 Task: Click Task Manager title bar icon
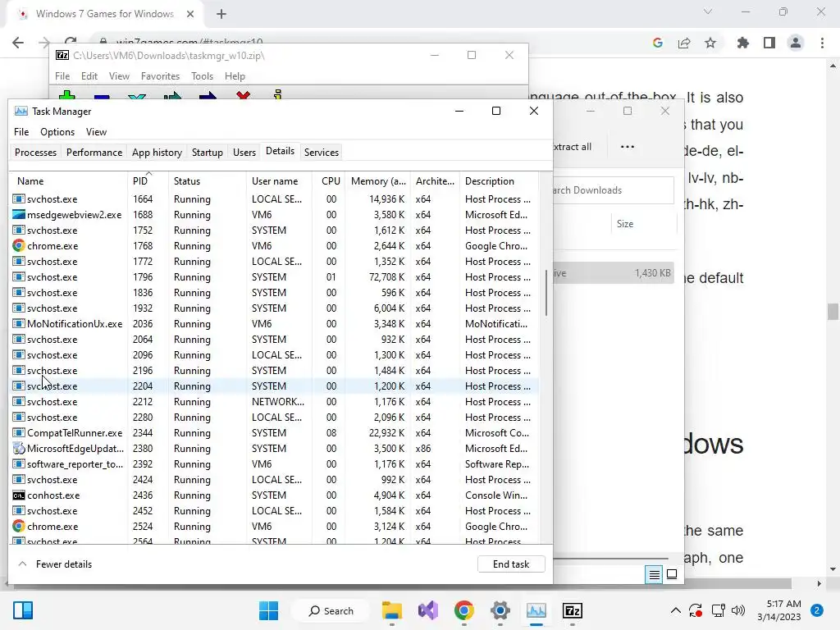tap(21, 111)
